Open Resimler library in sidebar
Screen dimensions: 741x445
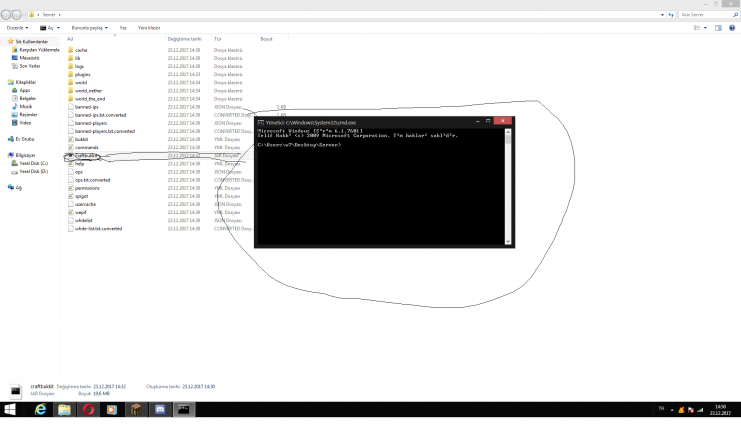pyautogui.click(x=28, y=114)
